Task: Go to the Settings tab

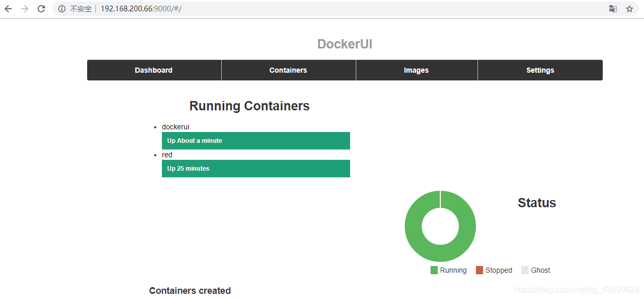Action: (x=540, y=70)
